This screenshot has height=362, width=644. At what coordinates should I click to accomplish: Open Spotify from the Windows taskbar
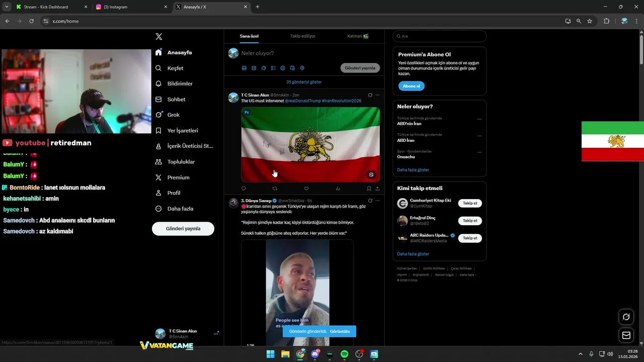click(344, 354)
